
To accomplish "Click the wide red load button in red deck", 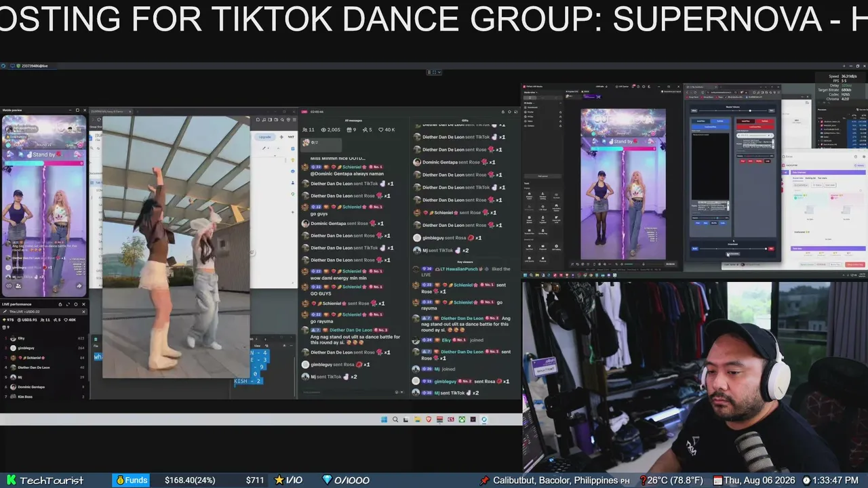I will 755,127.
